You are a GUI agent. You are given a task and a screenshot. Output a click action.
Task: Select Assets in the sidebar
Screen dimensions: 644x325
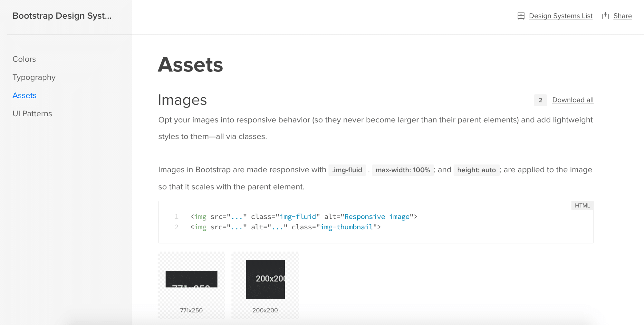pos(24,96)
